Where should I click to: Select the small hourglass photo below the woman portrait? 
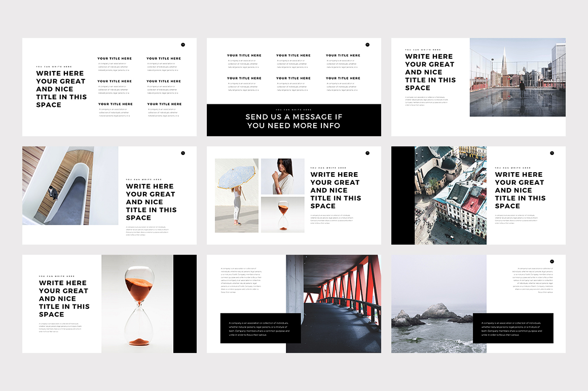click(283, 215)
